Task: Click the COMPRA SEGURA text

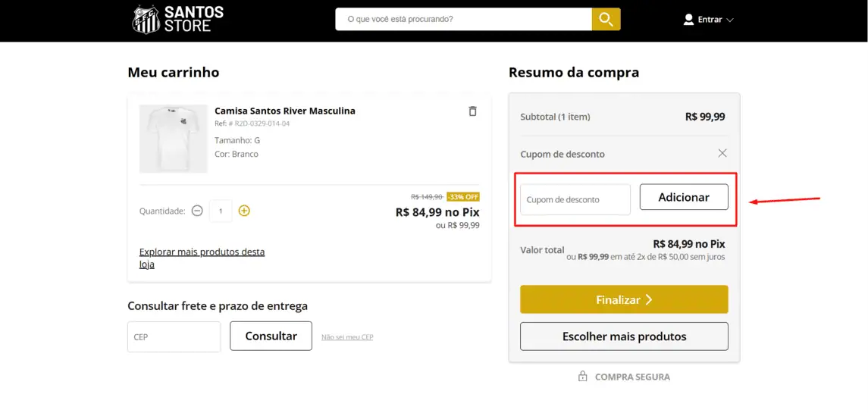Action: [632, 377]
